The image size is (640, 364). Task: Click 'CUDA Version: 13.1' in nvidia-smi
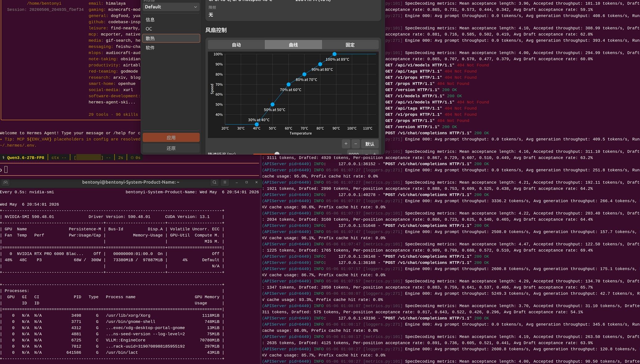[x=187, y=217]
